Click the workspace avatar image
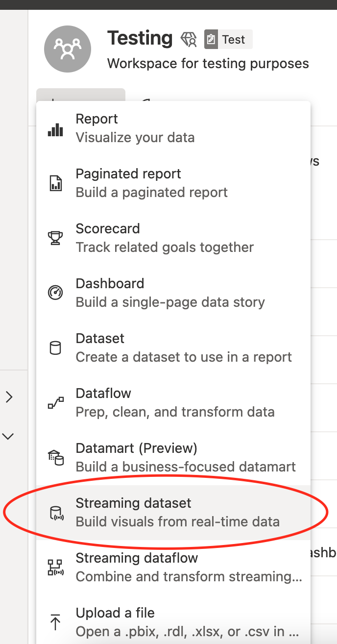Image resolution: width=337 pixels, height=644 pixels. (68, 49)
